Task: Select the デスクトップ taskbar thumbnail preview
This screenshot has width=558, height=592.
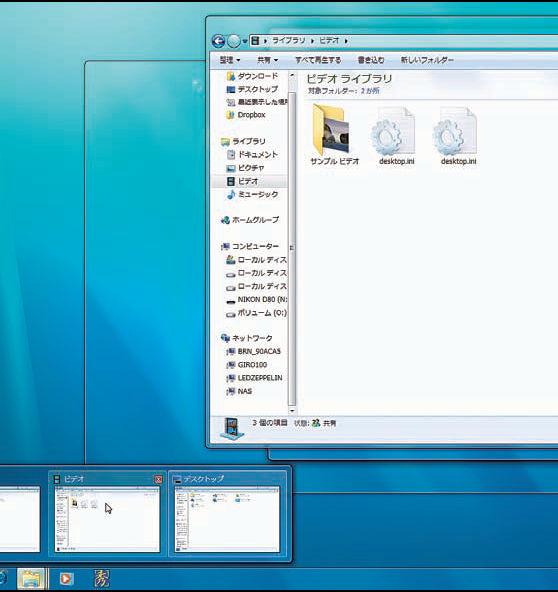Action: coord(227,513)
